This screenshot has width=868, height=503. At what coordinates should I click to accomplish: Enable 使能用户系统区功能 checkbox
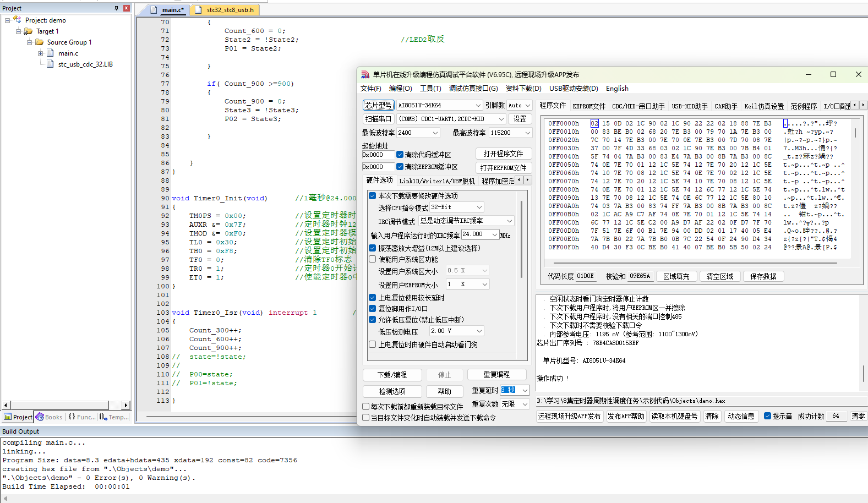373,259
